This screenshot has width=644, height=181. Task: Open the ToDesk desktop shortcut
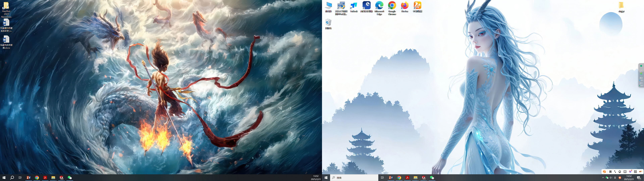[354, 7]
